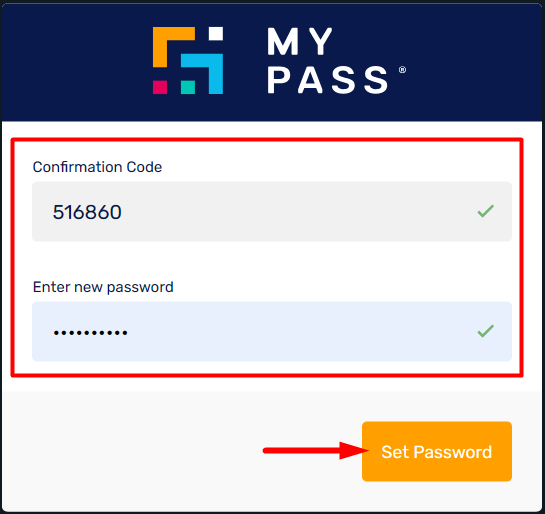Place cursor on the masked password dots

click(90, 333)
